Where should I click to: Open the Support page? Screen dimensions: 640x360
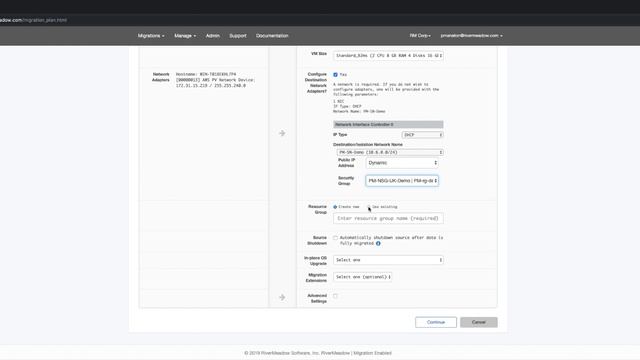[238, 36]
